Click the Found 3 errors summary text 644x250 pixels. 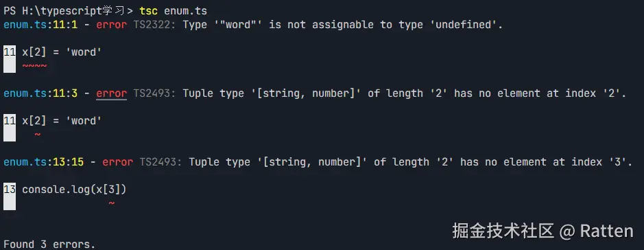coord(49,244)
